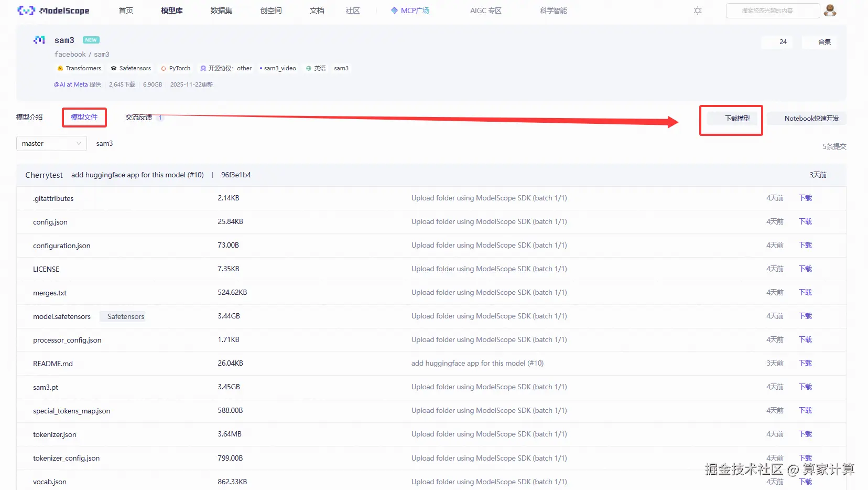This screenshot has width=868, height=490.
Task: Open the processor_config.json file
Action: (x=67, y=340)
